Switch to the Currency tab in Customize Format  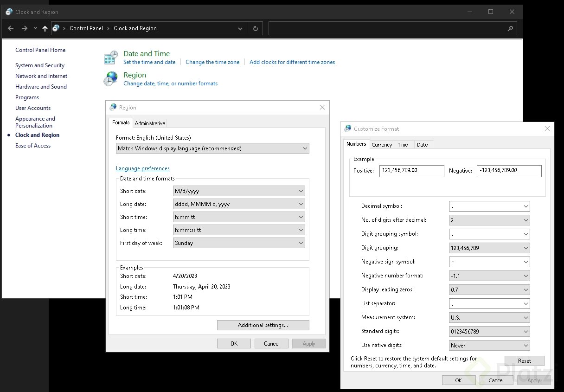coord(382,144)
